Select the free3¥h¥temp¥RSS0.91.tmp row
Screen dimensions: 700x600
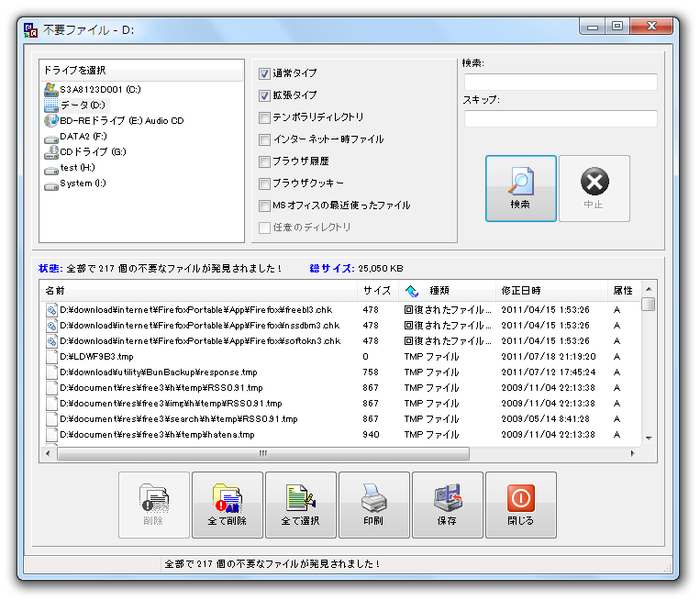(341, 388)
